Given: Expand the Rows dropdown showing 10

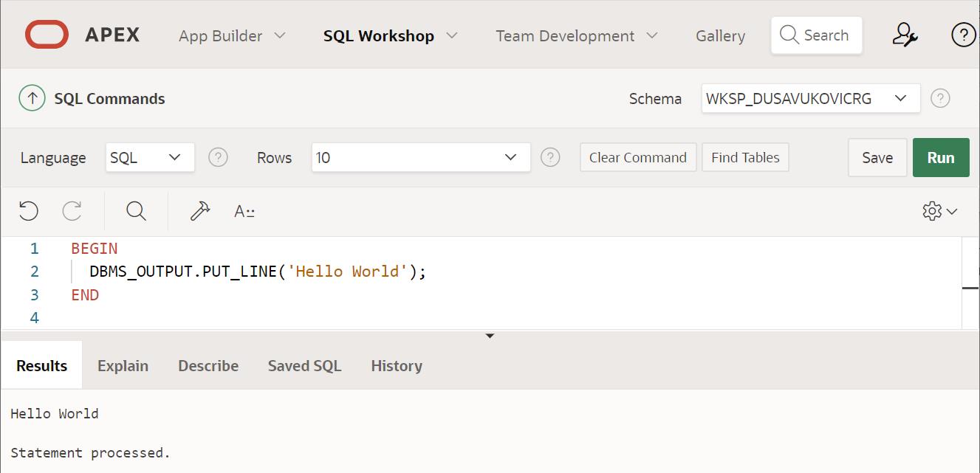Looking at the screenshot, I should click(421, 157).
